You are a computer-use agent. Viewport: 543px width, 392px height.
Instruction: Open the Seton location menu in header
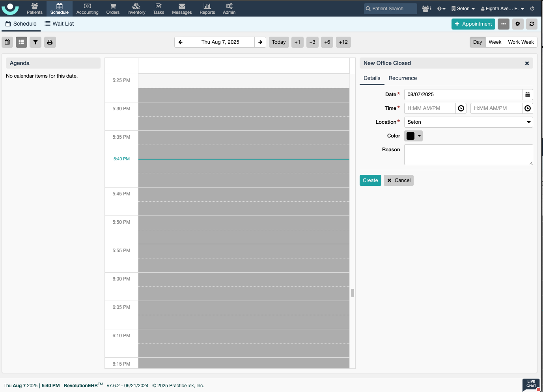[463, 9]
